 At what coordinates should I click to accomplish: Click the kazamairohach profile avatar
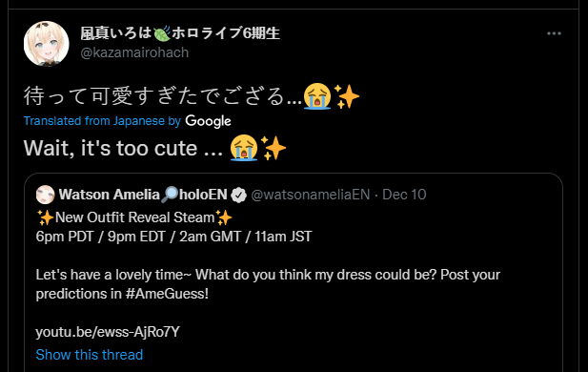pos(46,44)
